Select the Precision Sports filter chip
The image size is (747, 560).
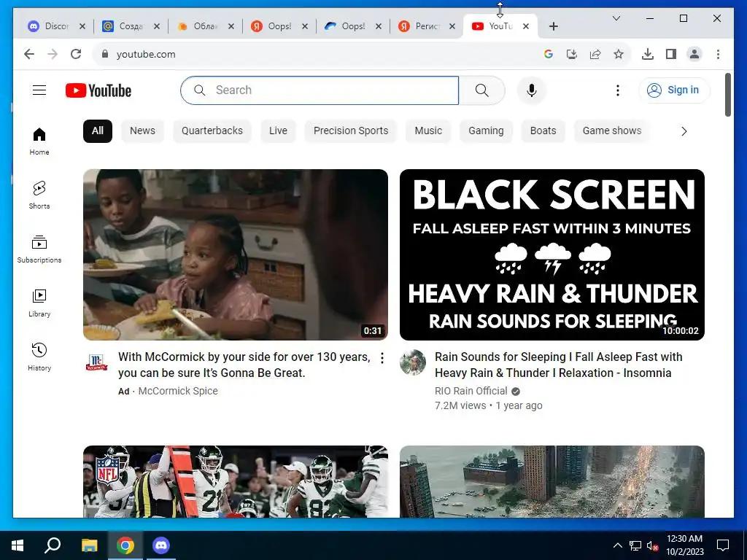[351, 131]
